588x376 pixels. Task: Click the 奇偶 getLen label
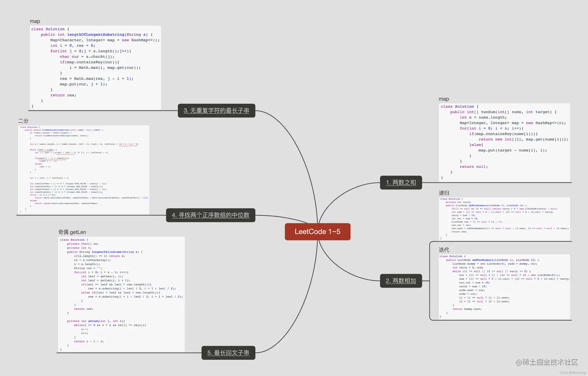click(72, 232)
